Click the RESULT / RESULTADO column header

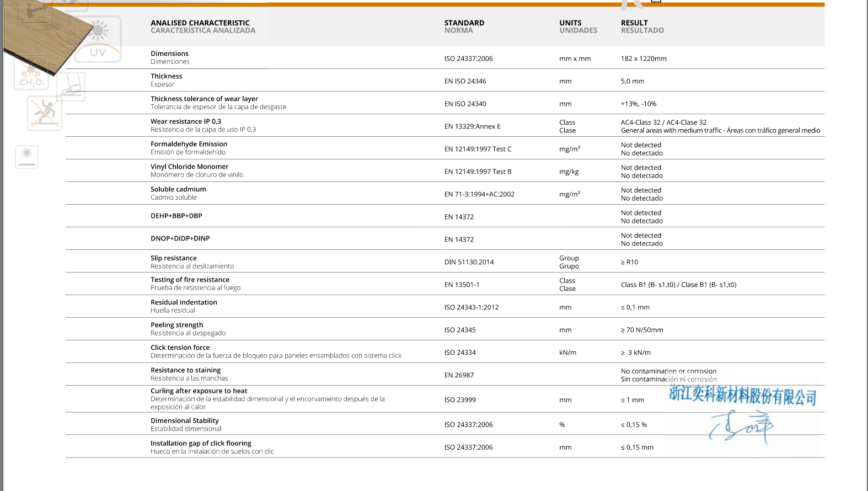tap(642, 26)
